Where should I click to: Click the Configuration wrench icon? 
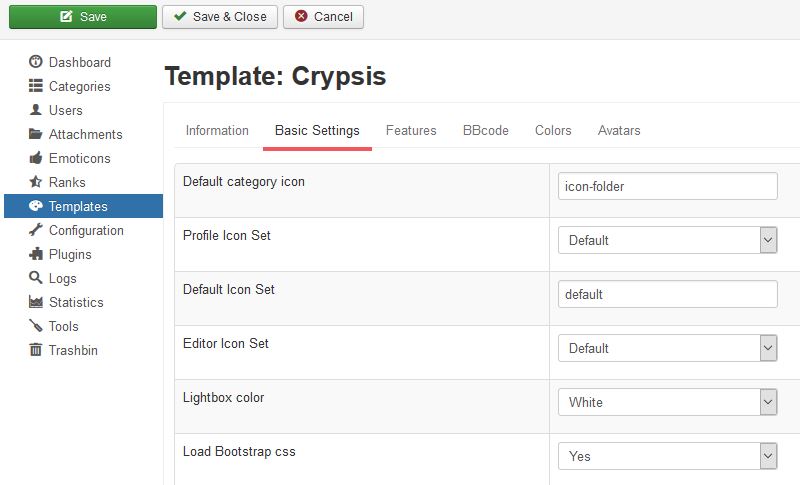coord(36,230)
